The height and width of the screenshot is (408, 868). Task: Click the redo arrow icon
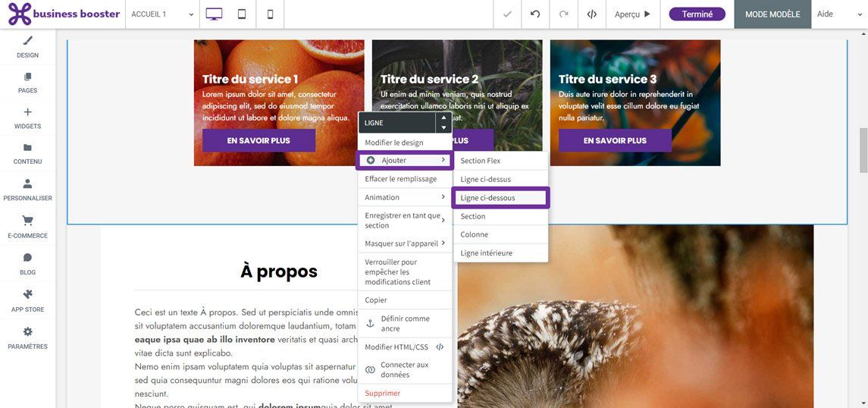pos(563,14)
